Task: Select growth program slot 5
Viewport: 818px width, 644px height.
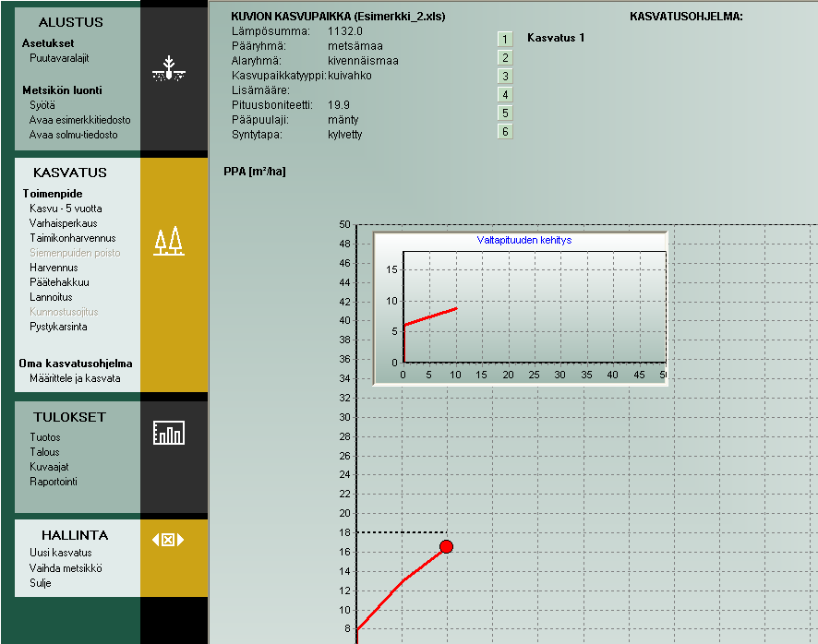Action: (505, 113)
